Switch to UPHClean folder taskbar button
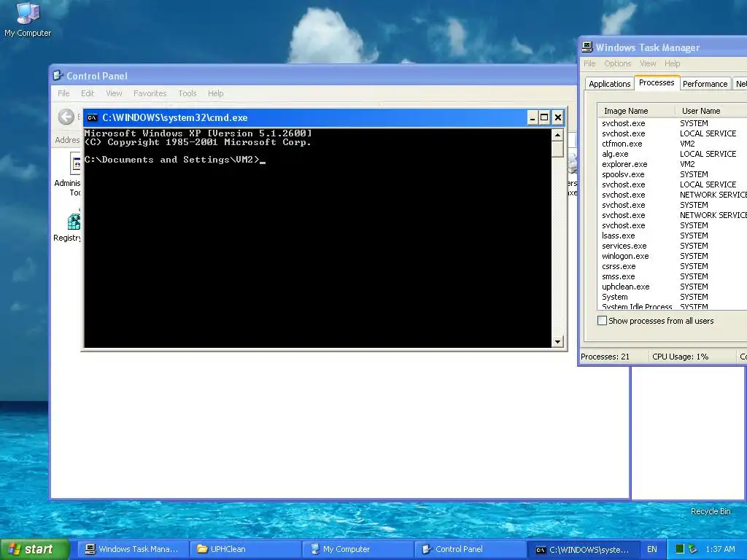Screen dimensions: 747x560 (245, 549)
